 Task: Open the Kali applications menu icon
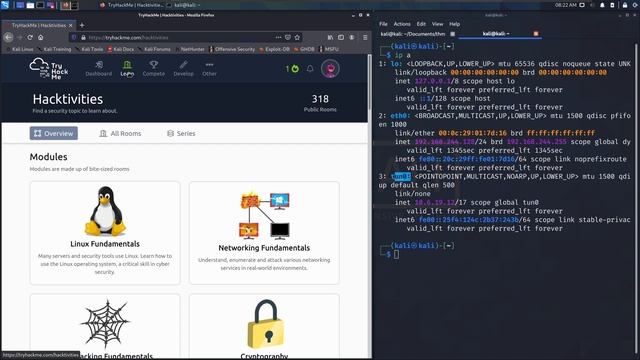5,5
